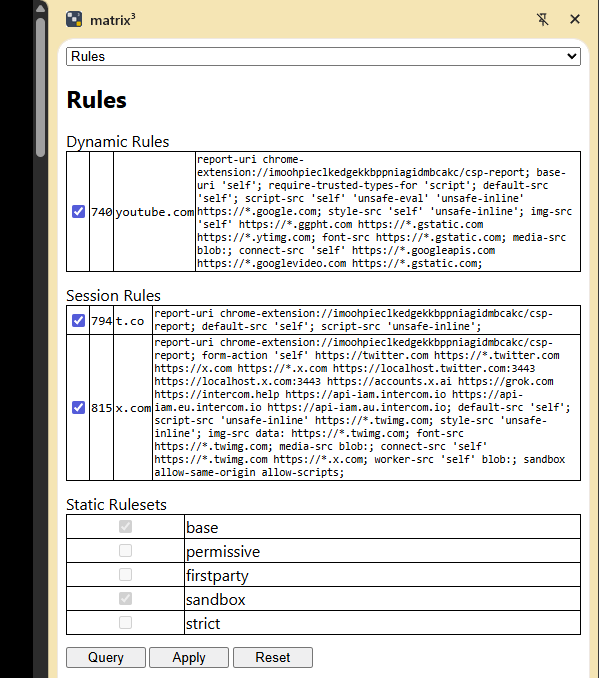Click the vertical scrollbar thumb
Viewport: 599px width, 678px height.
[41, 86]
